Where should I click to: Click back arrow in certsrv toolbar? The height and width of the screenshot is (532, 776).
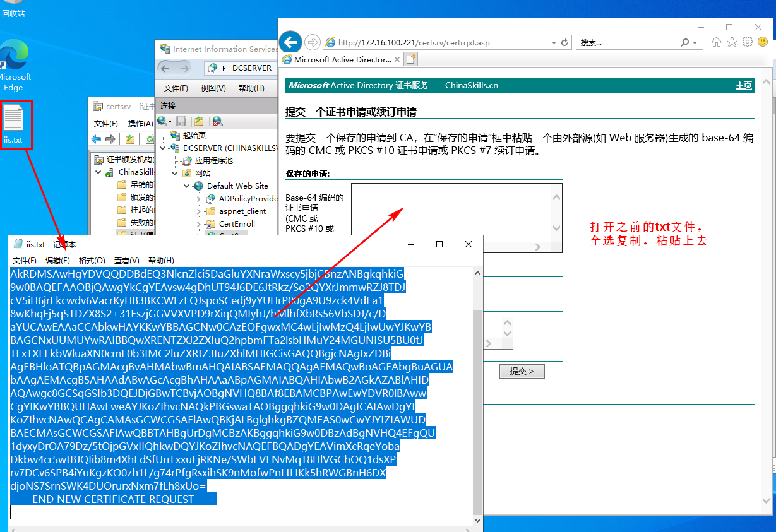pos(96,139)
